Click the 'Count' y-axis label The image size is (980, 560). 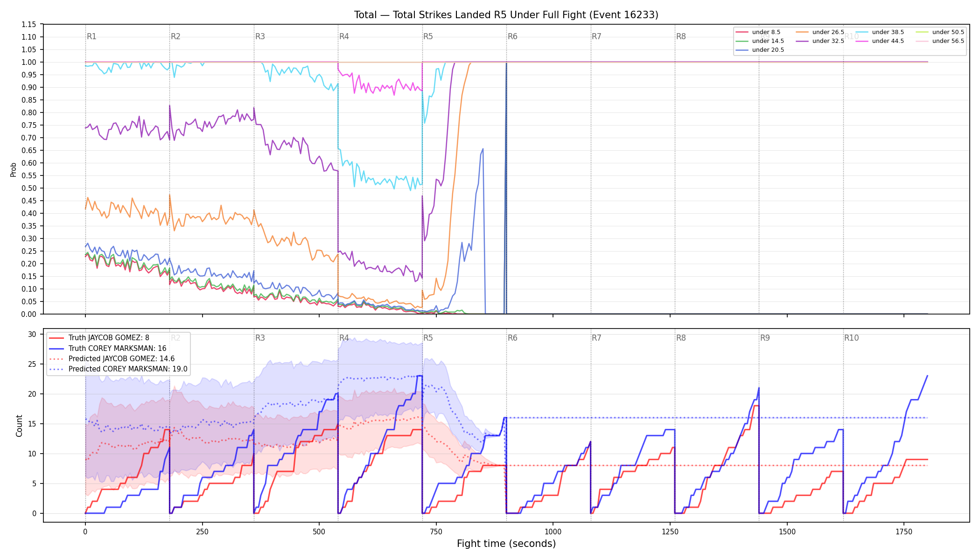(x=19, y=426)
